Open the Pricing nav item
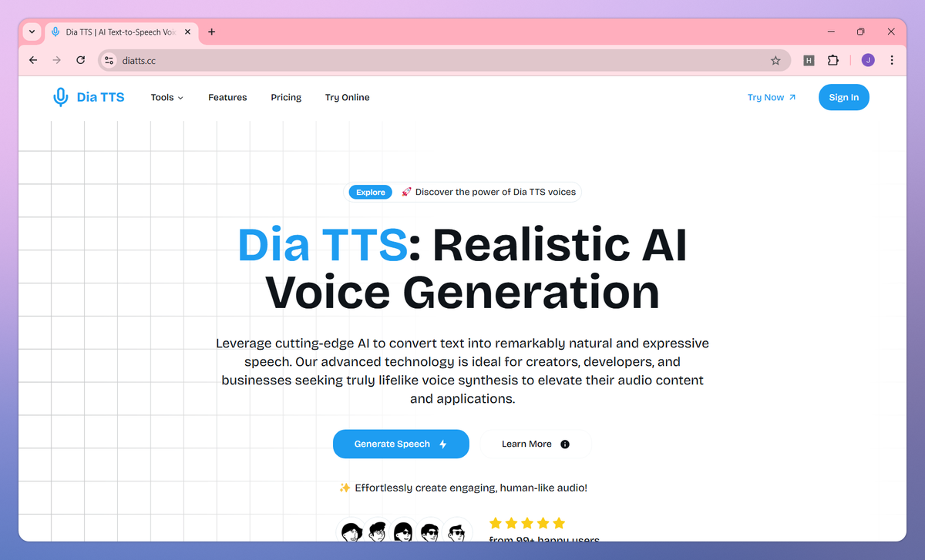 pyautogui.click(x=286, y=97)
